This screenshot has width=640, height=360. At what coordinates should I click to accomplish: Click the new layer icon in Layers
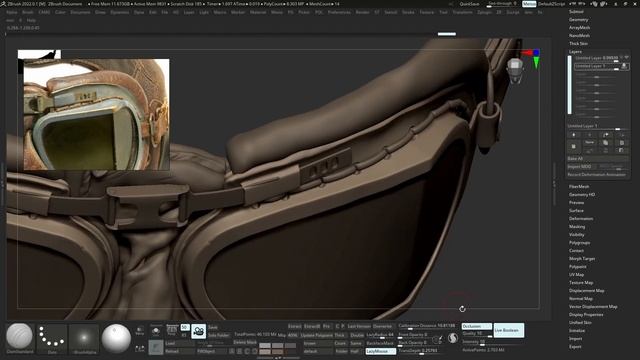pos(573,146)
